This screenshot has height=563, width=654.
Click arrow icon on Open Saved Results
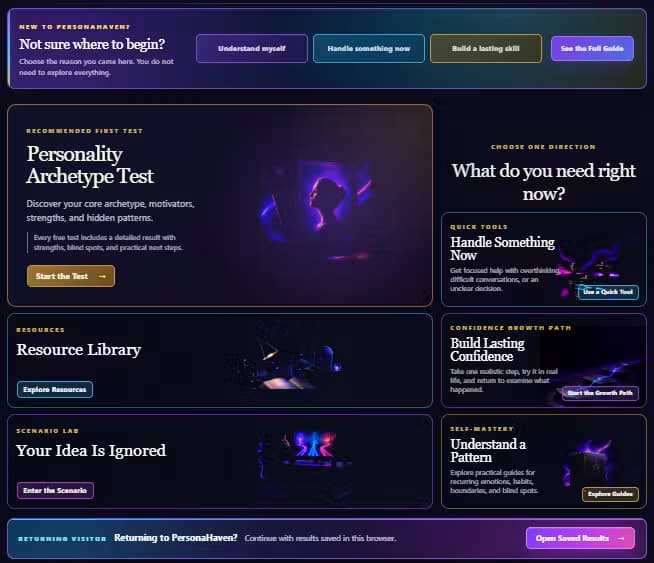pos(621,538)
